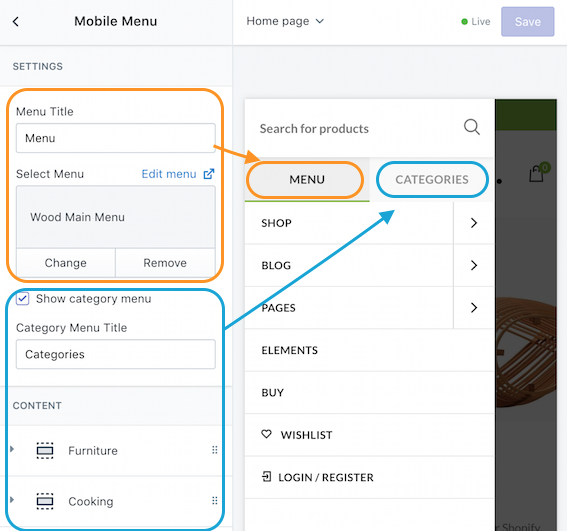Click the search magnifier icon
This screenshot has height=531, width=567.
point(472,127)
